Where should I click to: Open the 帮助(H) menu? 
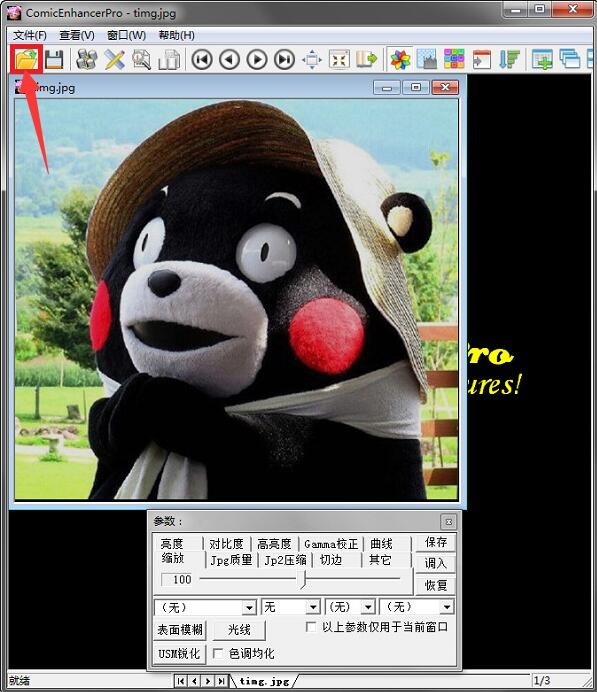176,35
